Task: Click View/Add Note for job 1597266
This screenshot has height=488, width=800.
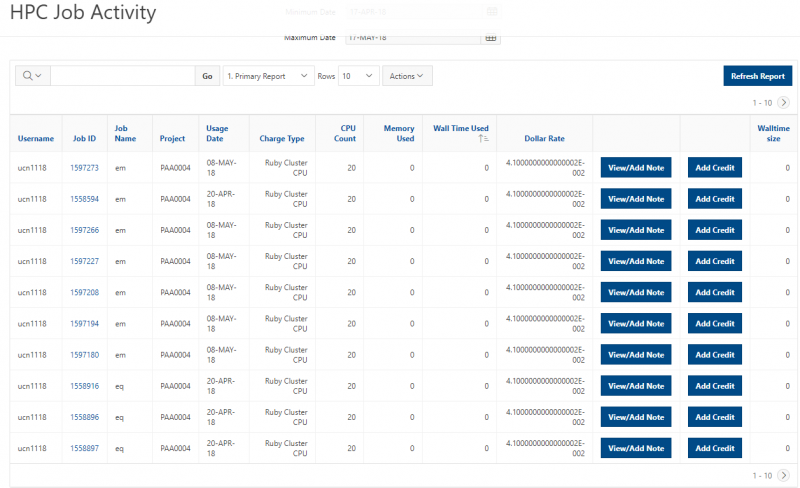Action: tap(636, 230)
